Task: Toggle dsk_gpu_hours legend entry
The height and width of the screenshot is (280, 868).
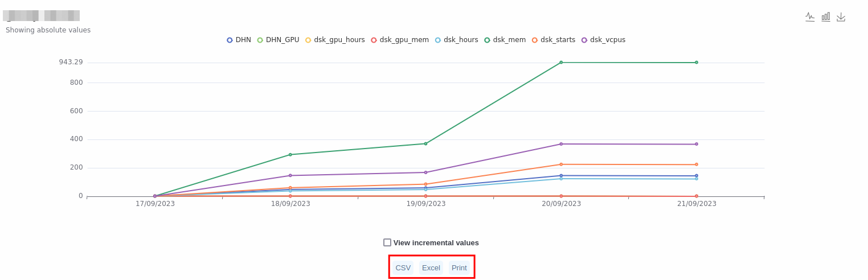Action: tap(335, 40)
